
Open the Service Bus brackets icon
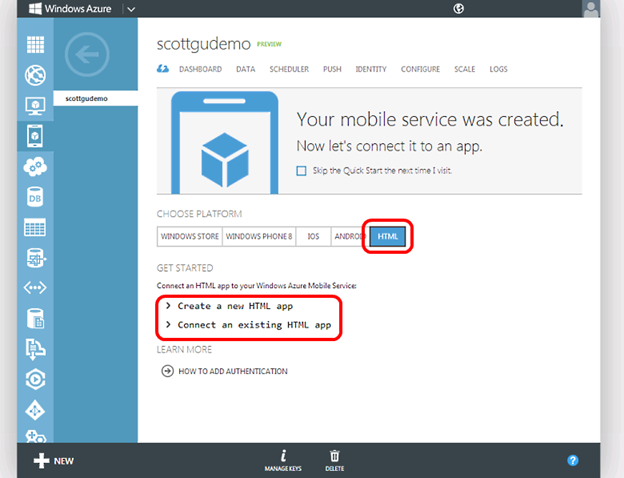click(x=35, y=287)
